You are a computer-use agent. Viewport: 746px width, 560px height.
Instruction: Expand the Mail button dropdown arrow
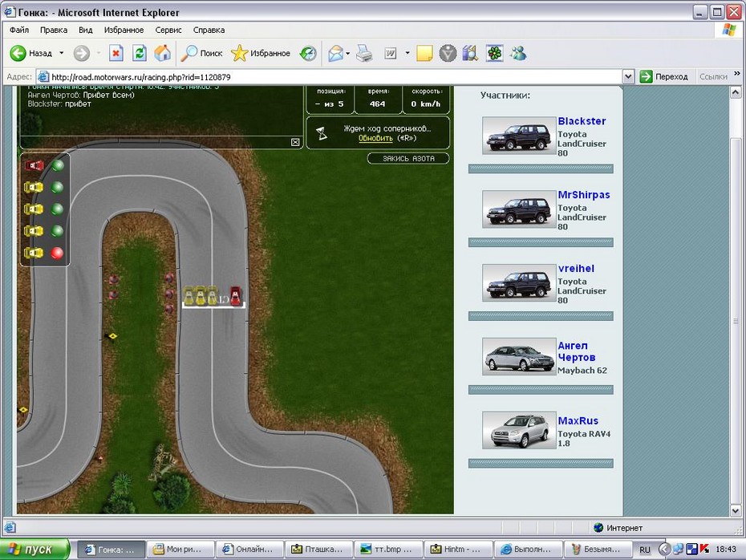coord(348,53)
